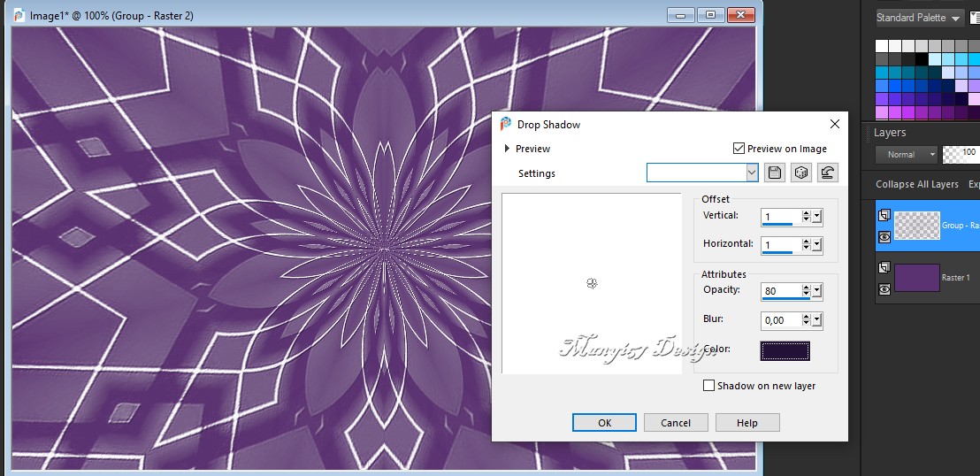Viewport: 980px width, 476px height.
Task: Click the Group - Raster 2 layer type icon
Action: click(x=884, y=216)
